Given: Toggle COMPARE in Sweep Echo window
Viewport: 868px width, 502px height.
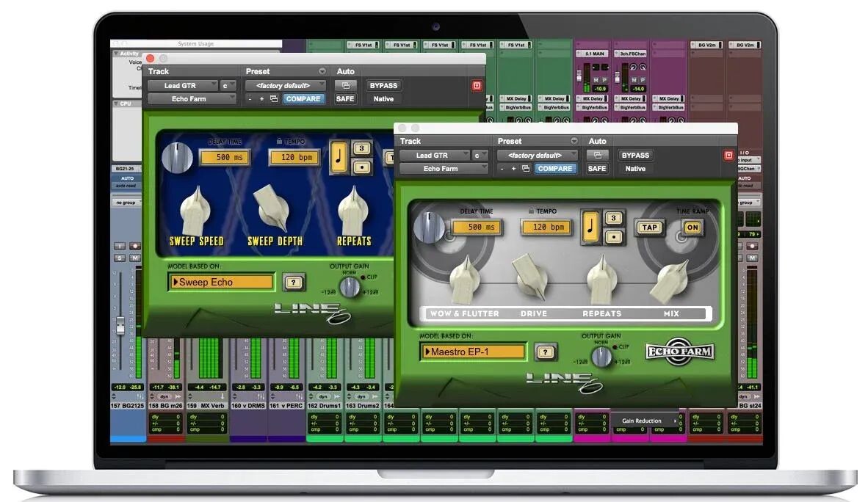Looking at the screenshot, I should pos(303,99).
